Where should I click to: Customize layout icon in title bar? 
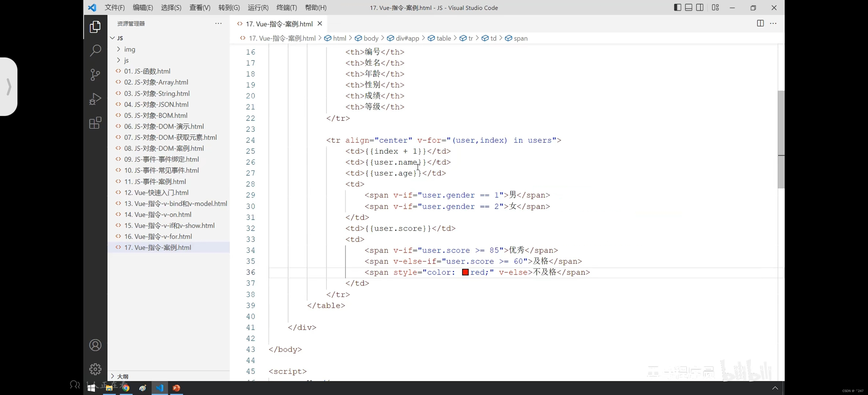(715, 7)
